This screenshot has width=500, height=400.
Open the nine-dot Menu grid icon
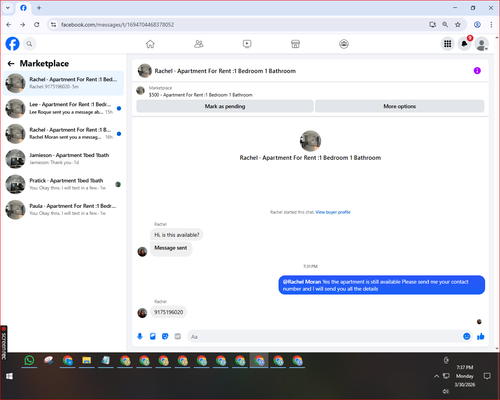pyautogui.click(x=448, y=44)
